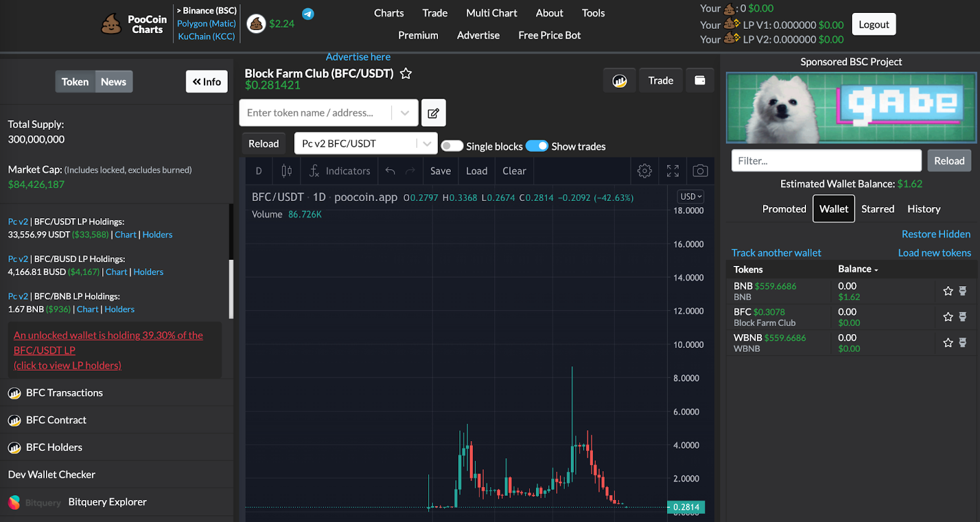Click Save chart button
The height and width of the screenshot is (522, 980).
tap(440, 171)
